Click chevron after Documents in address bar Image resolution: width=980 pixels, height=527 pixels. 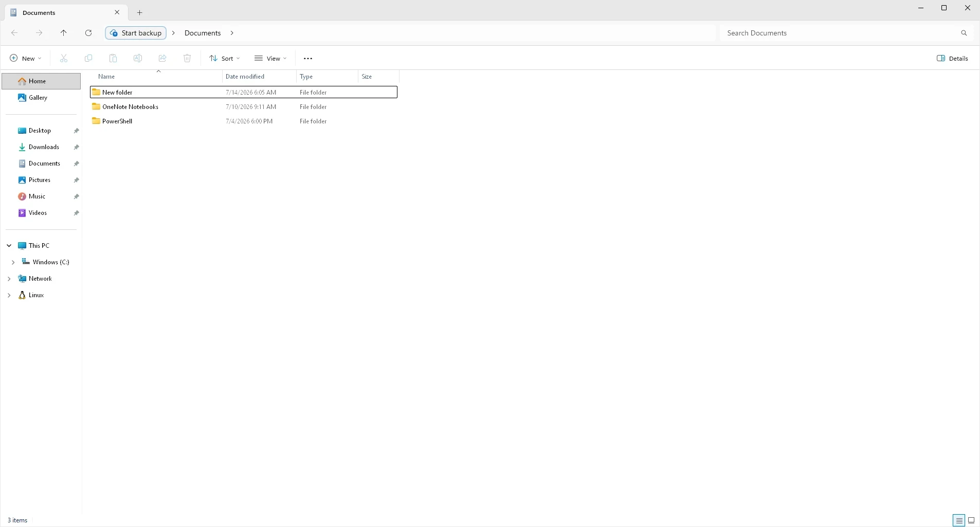232,33
